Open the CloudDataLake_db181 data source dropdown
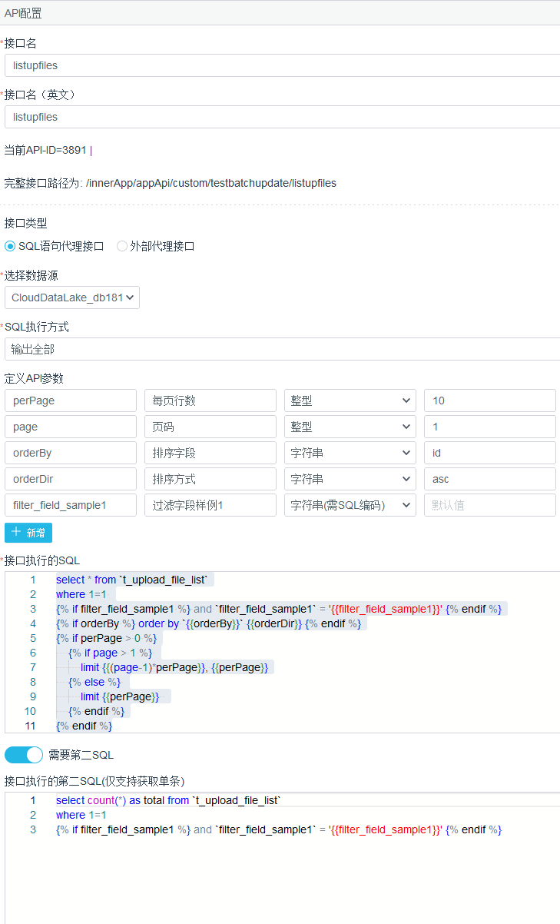 (x=72, y=297)
